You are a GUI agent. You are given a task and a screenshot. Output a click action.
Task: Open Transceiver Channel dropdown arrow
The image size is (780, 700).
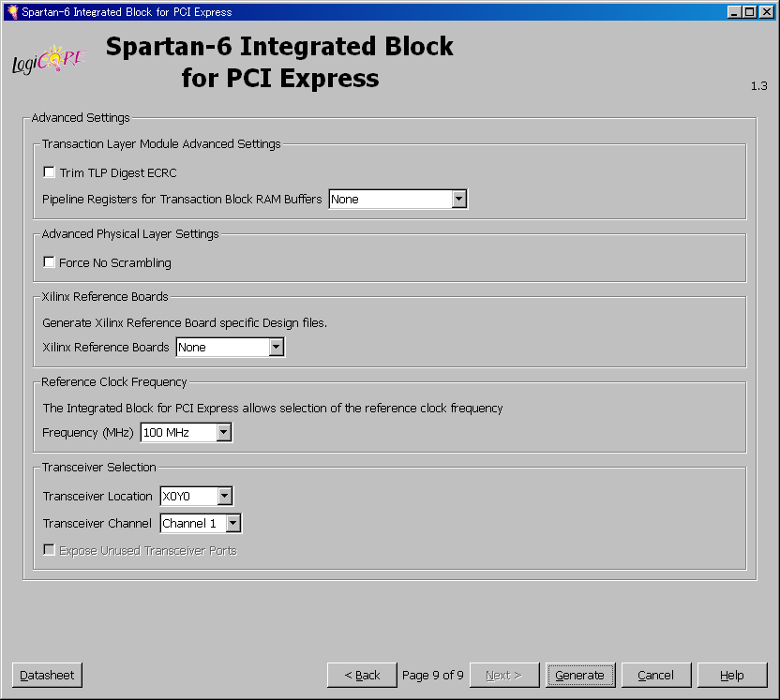232,524
